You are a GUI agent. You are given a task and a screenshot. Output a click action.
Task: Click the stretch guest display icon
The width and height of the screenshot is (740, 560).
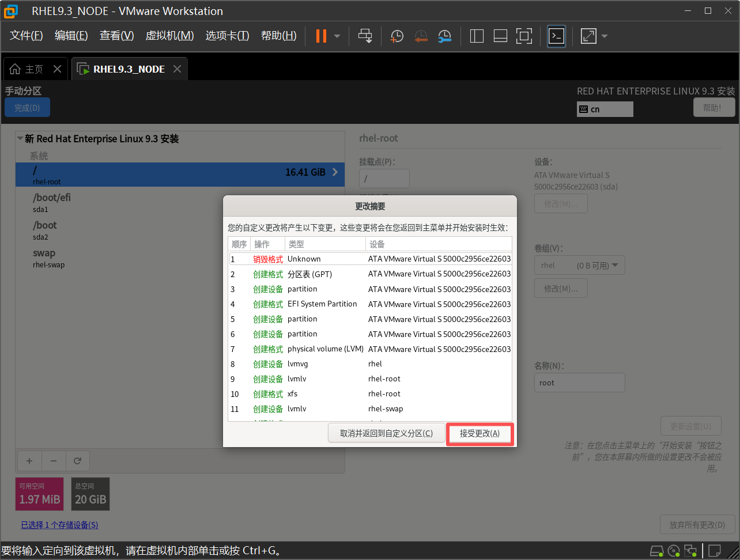click(588, 36)
